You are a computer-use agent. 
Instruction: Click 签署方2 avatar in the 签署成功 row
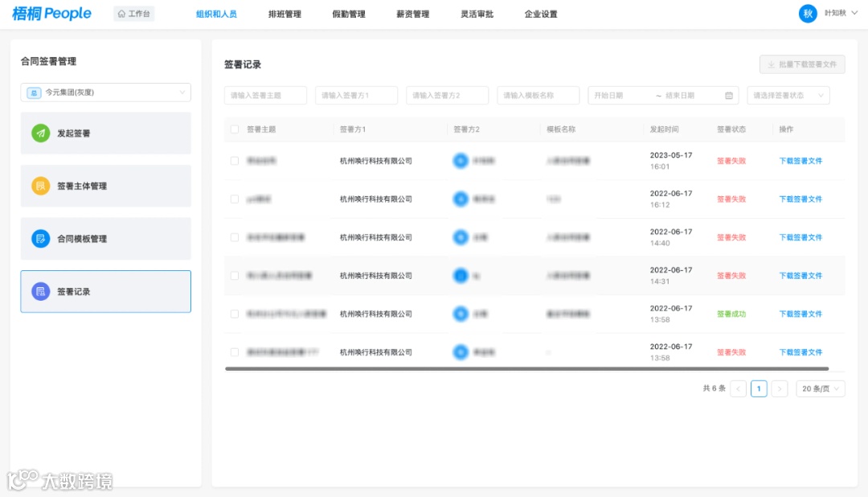coord(461,314)
